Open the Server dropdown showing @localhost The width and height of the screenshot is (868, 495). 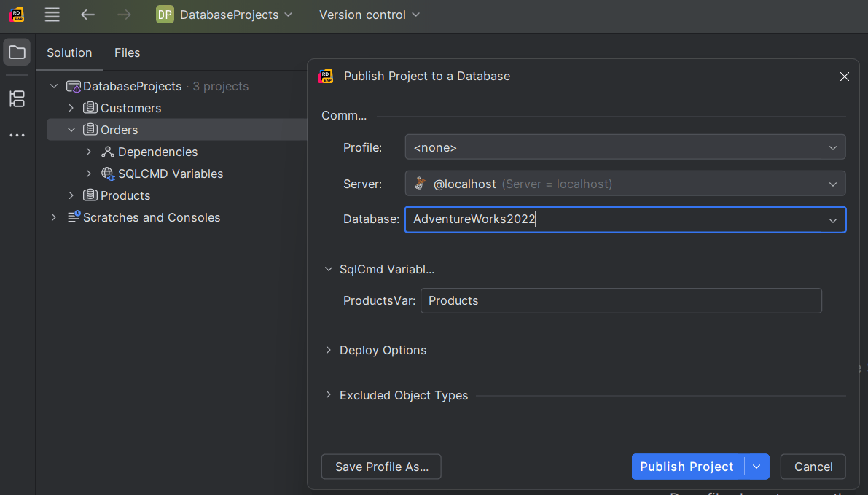[x=625, y=184]
